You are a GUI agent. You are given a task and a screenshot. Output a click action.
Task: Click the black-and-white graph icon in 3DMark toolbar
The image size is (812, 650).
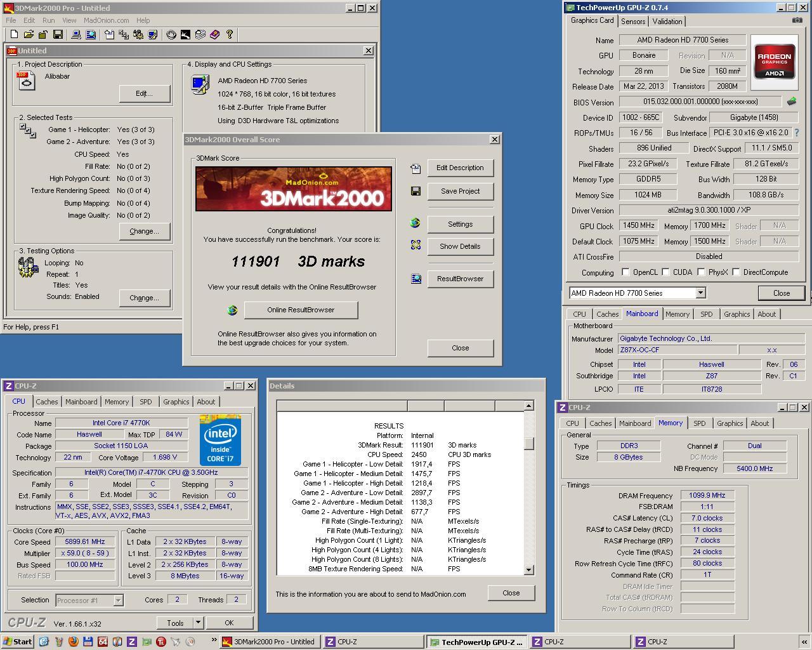coord(185,35)
